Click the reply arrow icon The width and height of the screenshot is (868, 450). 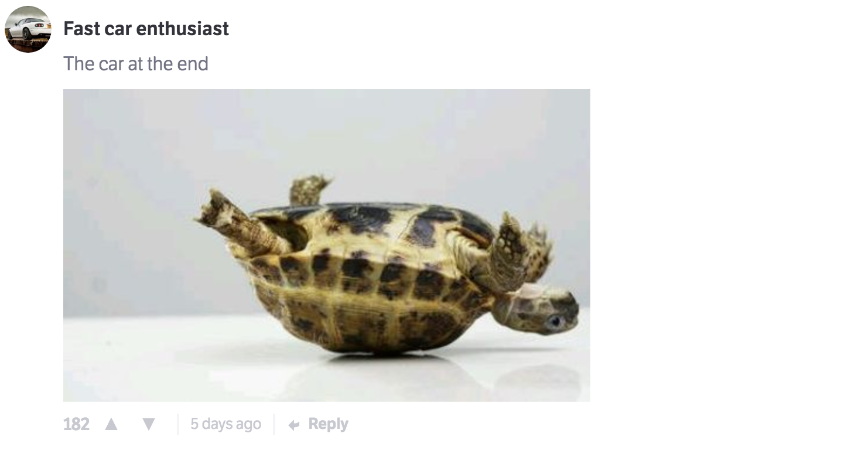click(x=294, y=425)
